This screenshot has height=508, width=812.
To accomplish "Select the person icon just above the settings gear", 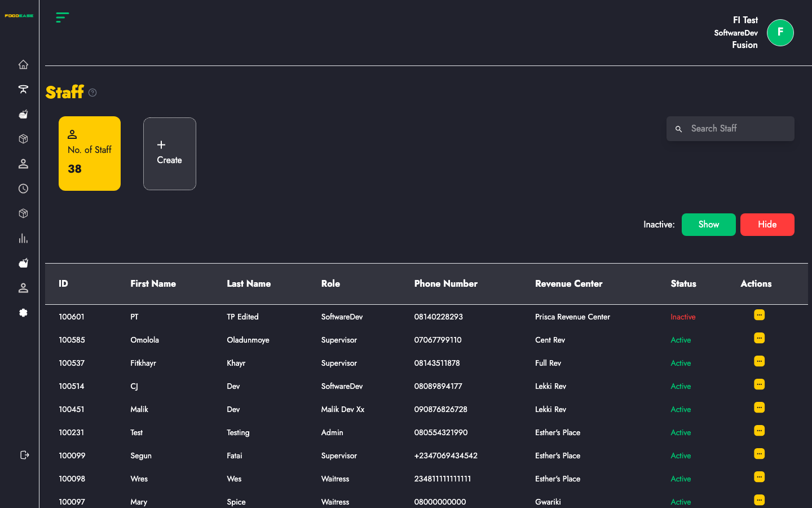I will (x=23, y=288).
